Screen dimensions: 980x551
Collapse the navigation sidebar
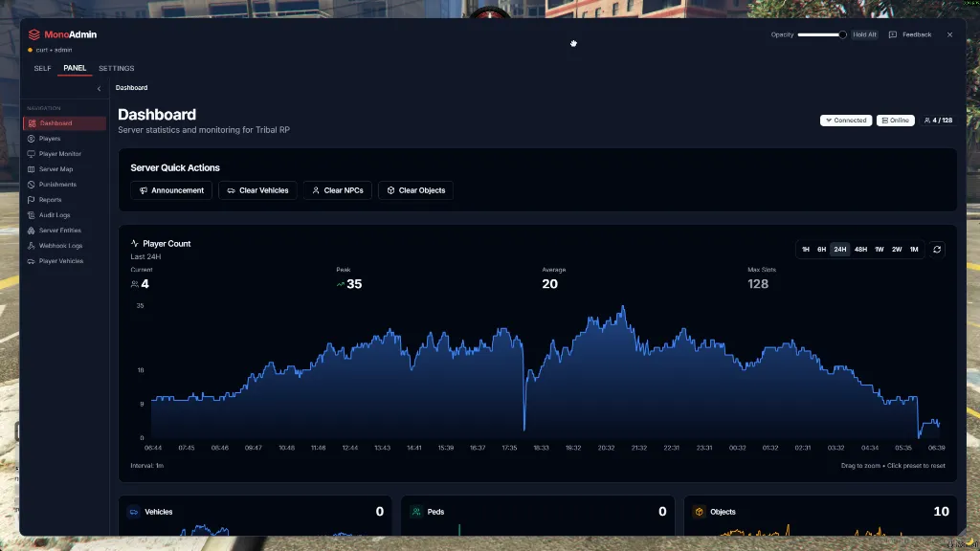click(x=99, y=87)
